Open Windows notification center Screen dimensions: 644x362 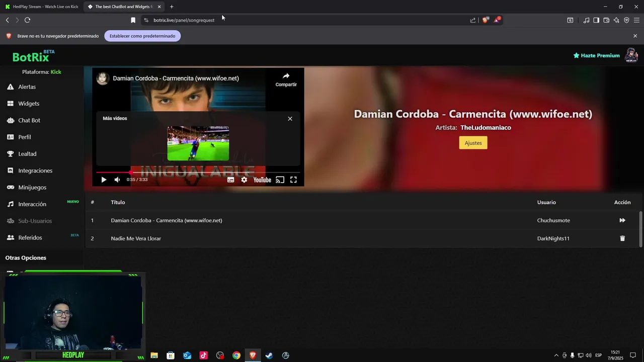633,355
